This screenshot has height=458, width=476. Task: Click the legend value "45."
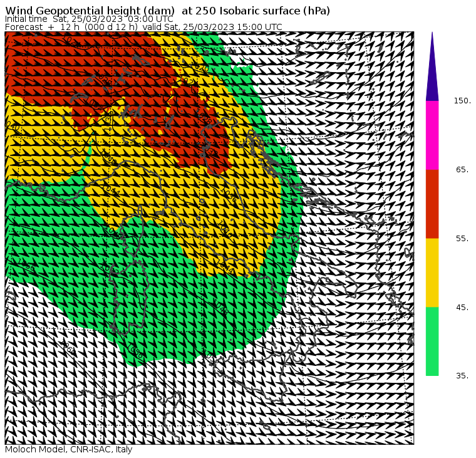click(462, 308)
